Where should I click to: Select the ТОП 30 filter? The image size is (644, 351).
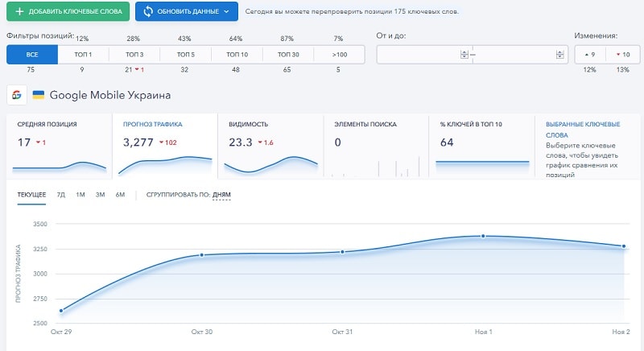(x=288, y=55)
